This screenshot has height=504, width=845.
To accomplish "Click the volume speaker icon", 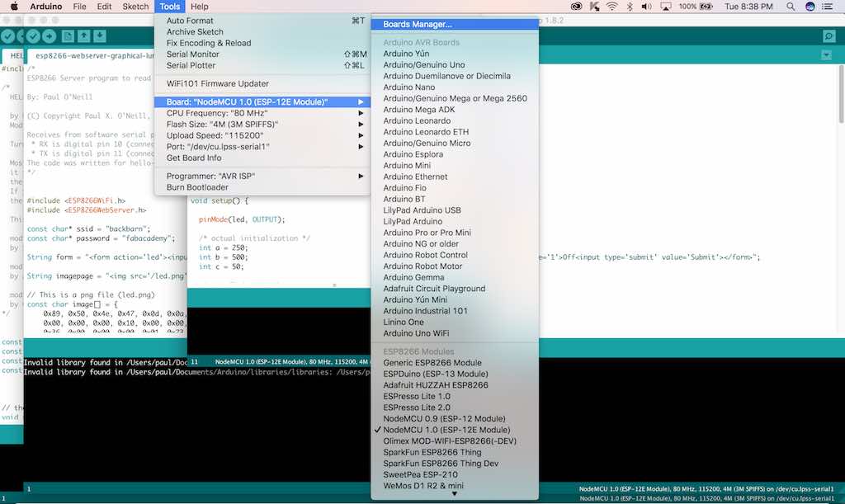I will pos(647,7).
